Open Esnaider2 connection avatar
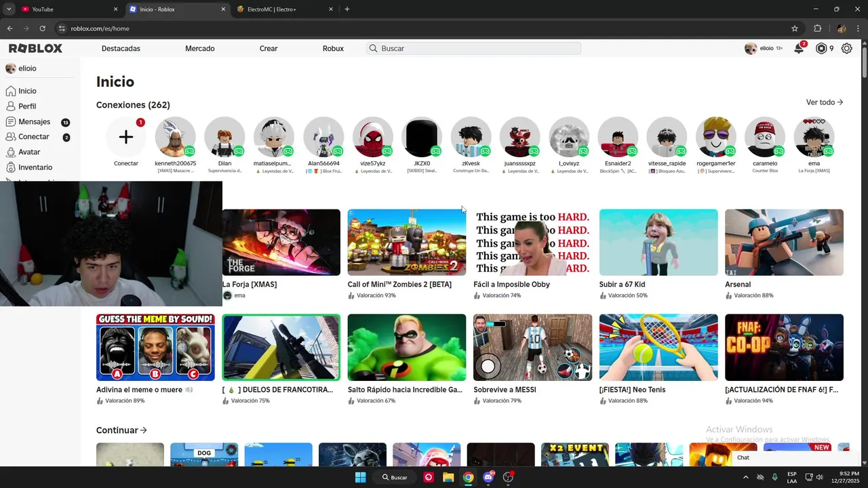868x488 pixels. (618, 137)
